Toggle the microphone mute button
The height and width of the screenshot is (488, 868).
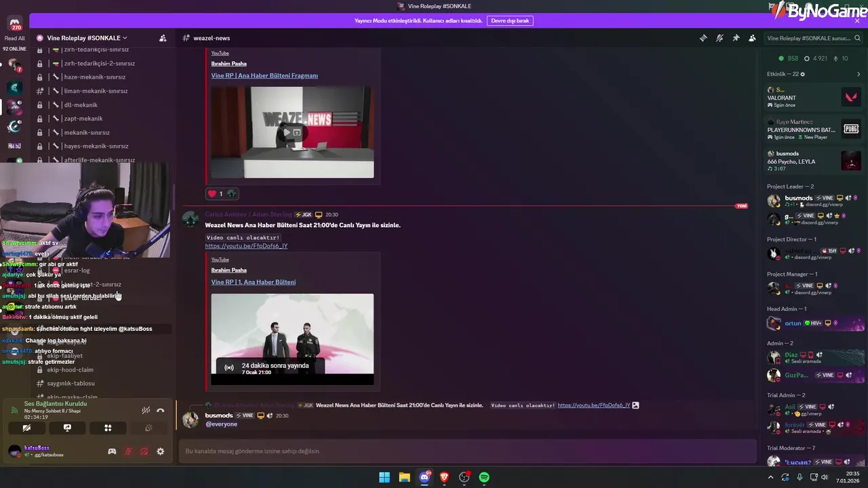[128, 451]
